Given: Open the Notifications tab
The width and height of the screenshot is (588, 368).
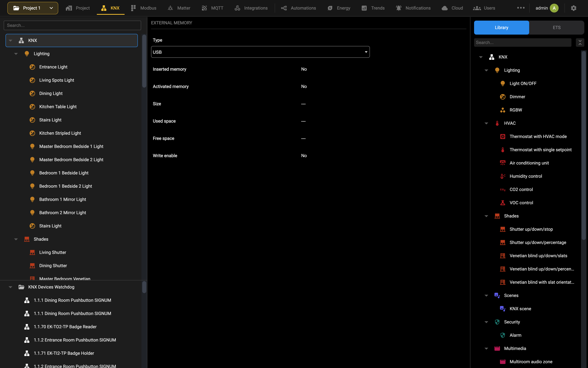Looking at the screenshot, I should pos(413,8).
